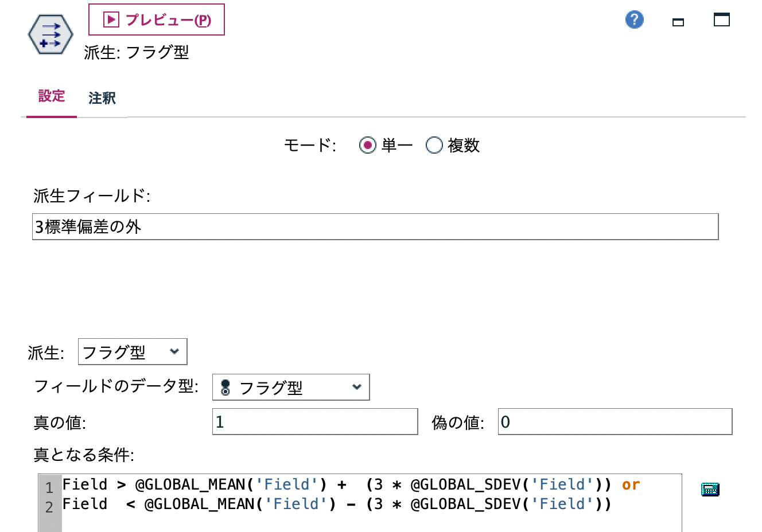Viewport: 762px width, 532px height.
Task: Open the expression builder calculator icon
Action: coord(710,490)
